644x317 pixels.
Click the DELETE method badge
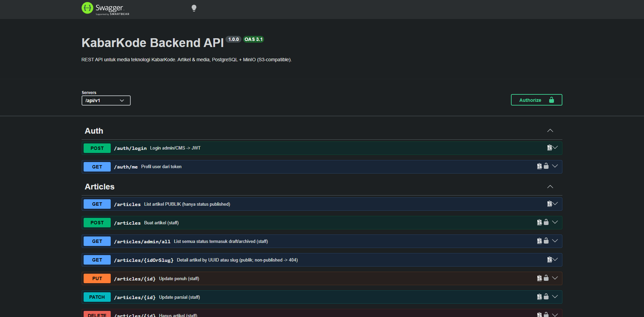point(97,315)
